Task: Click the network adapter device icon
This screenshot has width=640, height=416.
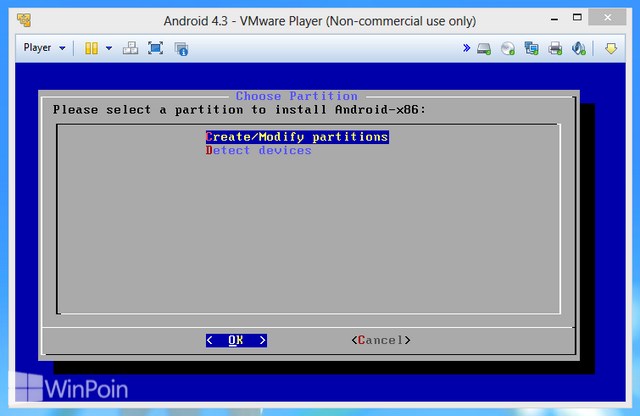Action: (x=531, y=49)
